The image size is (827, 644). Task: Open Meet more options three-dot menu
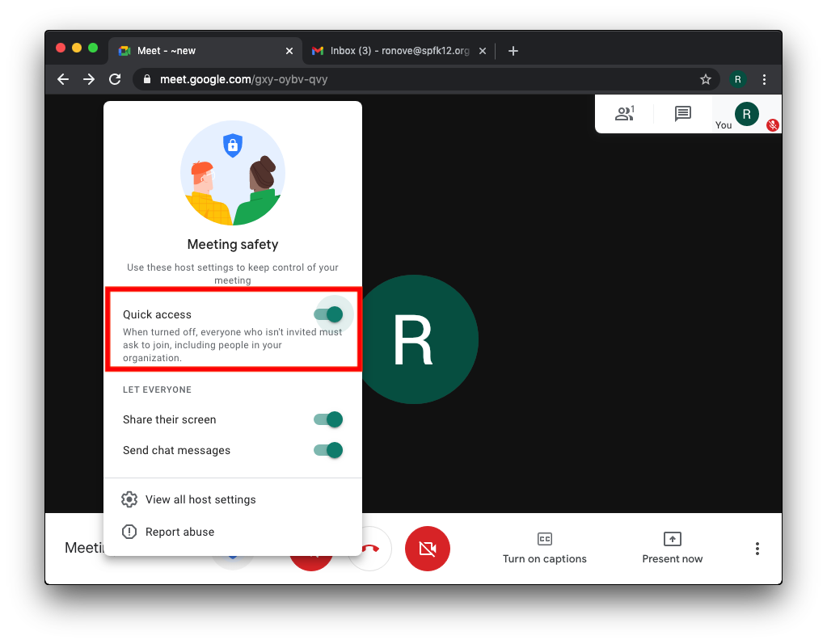coord(757,549)
